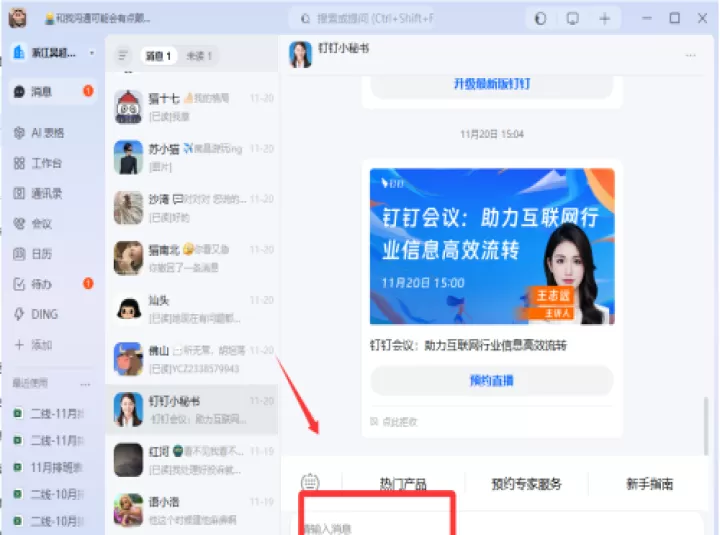Select the 未读 1 unread tab
Image resolution: width=720 pixels, height=535 pixels.
pyautogui.click(x=199, y=56)
